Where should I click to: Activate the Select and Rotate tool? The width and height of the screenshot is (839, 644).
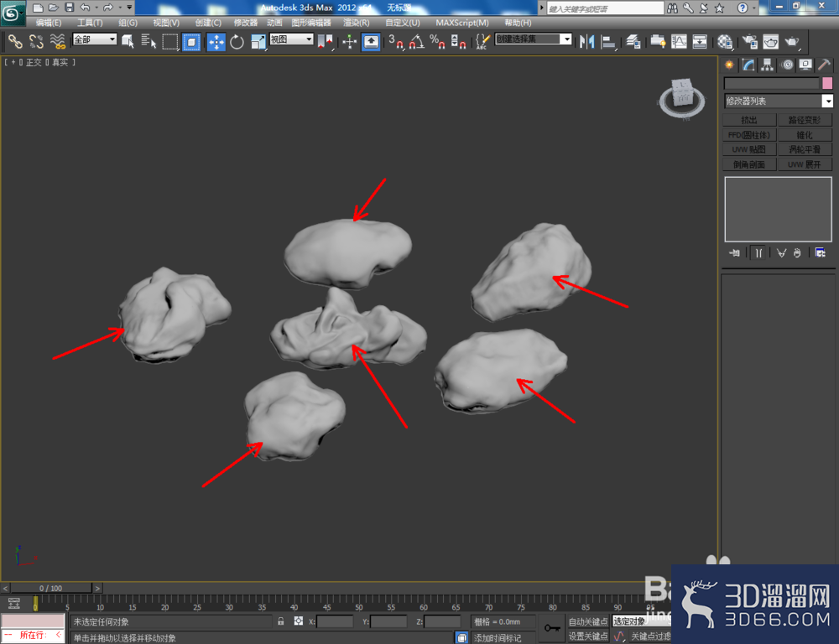237,42
